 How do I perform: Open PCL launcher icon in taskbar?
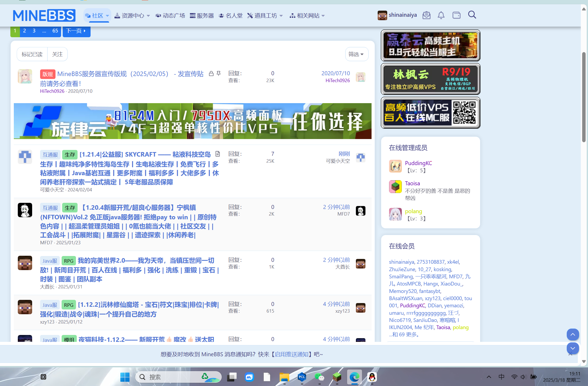302,377
